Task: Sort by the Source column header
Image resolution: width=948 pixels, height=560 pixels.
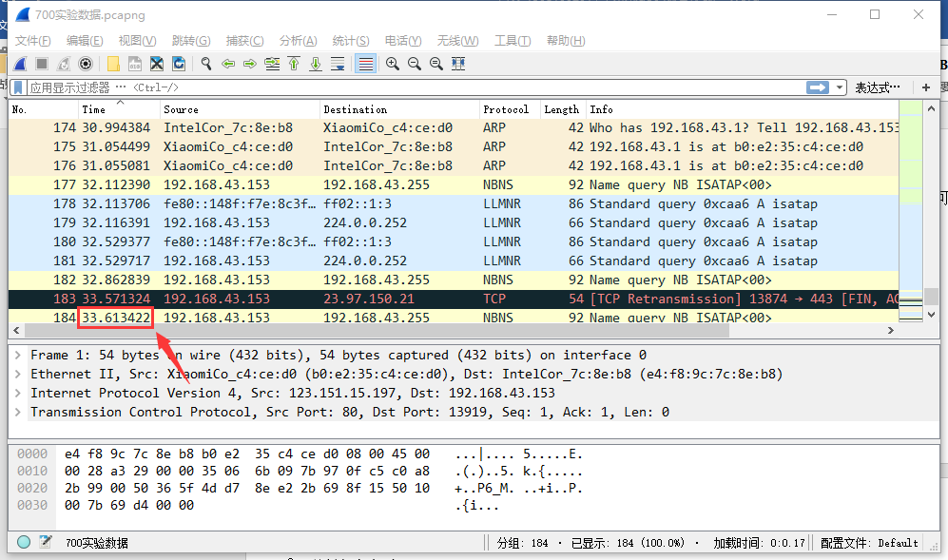Action: [x=240, y=109]
